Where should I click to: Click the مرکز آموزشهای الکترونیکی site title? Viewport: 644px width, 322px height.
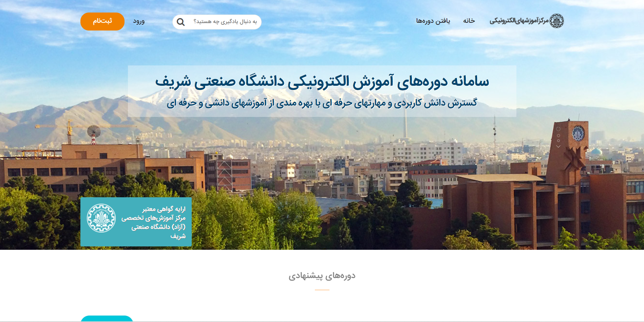[x=519, y=21]
